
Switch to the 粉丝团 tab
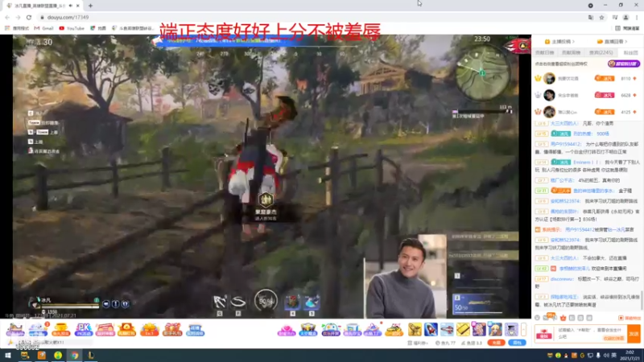point(630,52)
